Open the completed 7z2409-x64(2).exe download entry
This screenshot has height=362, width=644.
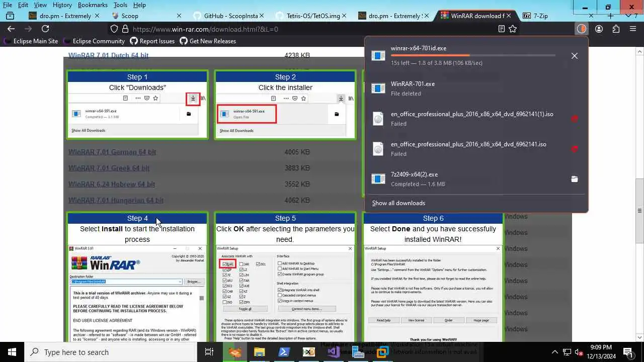point(468,179)
